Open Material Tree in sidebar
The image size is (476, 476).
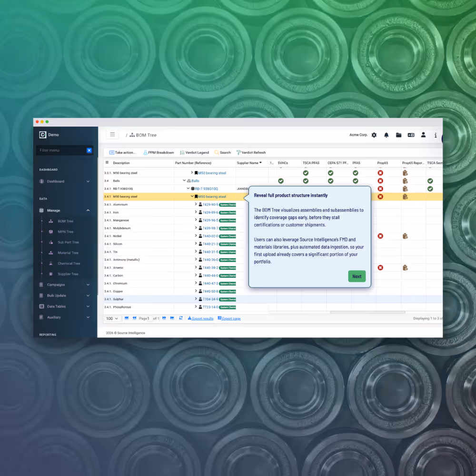tap(68, 253)
